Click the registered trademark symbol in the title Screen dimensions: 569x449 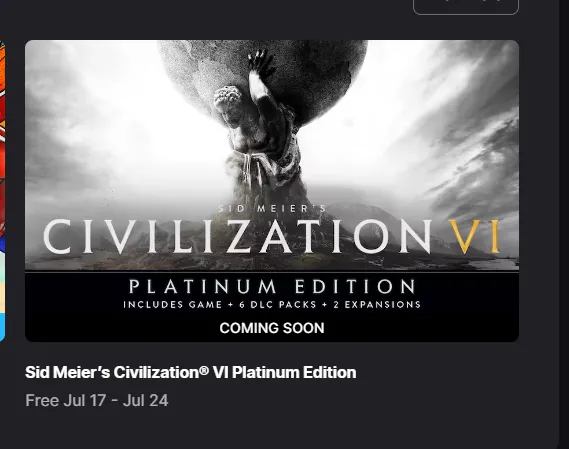coord(204,370)
